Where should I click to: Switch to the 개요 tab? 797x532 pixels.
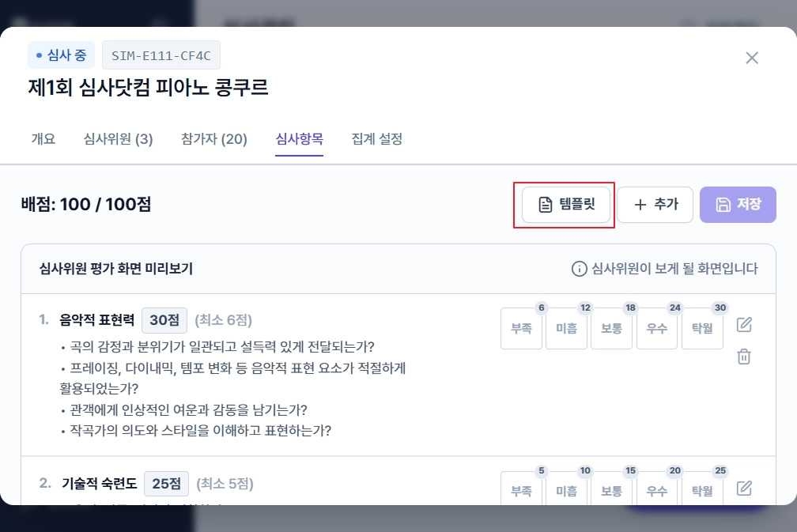point(43,139)
